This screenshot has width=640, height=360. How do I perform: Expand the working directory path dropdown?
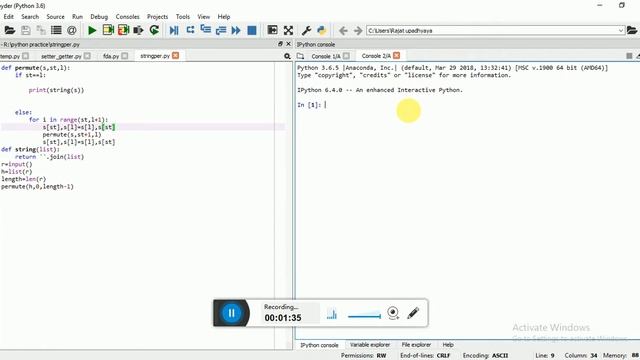coord(620,31)
